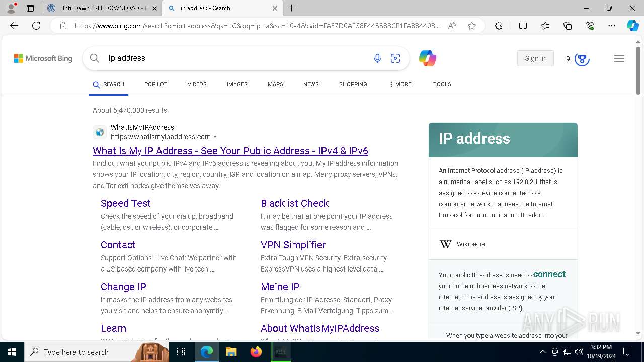Switch to Videos results tab
This screenshot has width=644, height=362.
[x=197, y=84]
